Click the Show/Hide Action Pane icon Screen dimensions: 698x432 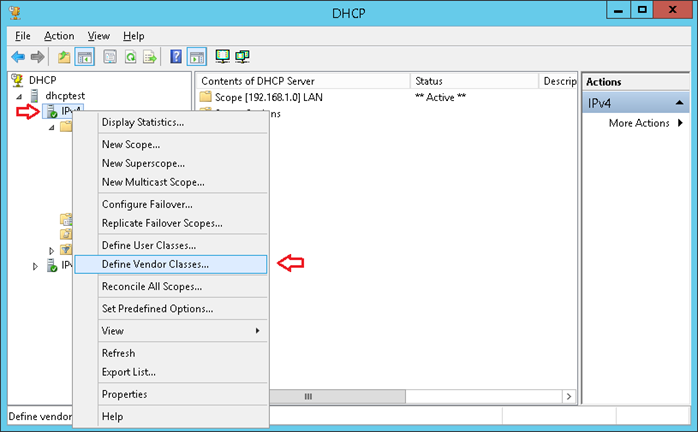(196, 57)
